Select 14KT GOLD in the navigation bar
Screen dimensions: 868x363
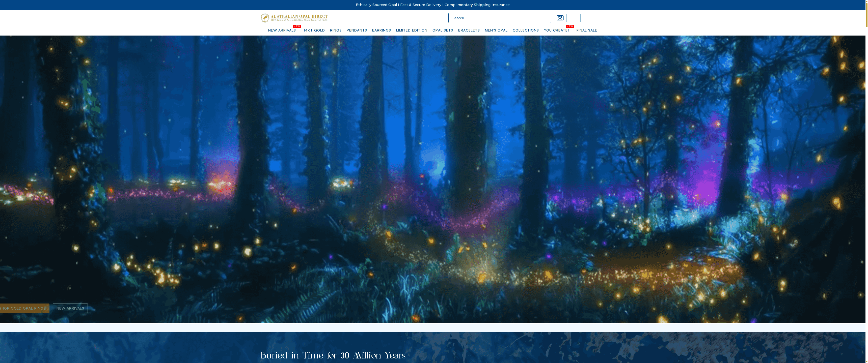(x=314, y=30)
